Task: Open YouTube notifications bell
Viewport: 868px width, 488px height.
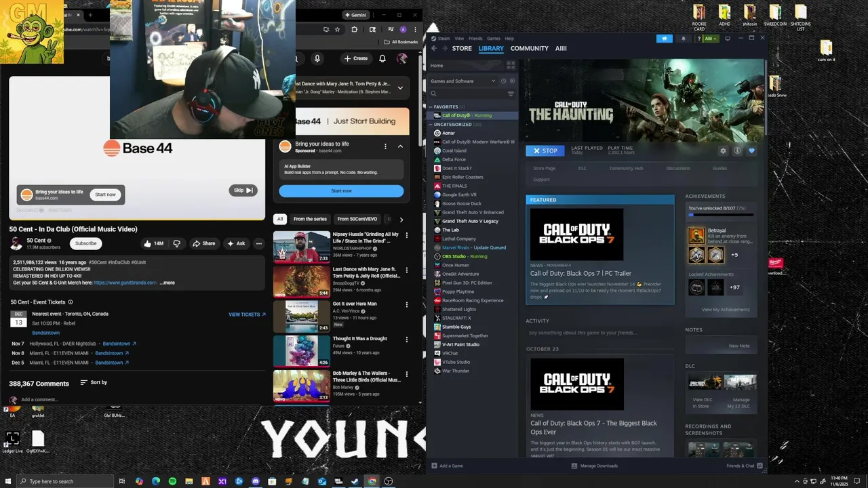Action: [382, 59]
